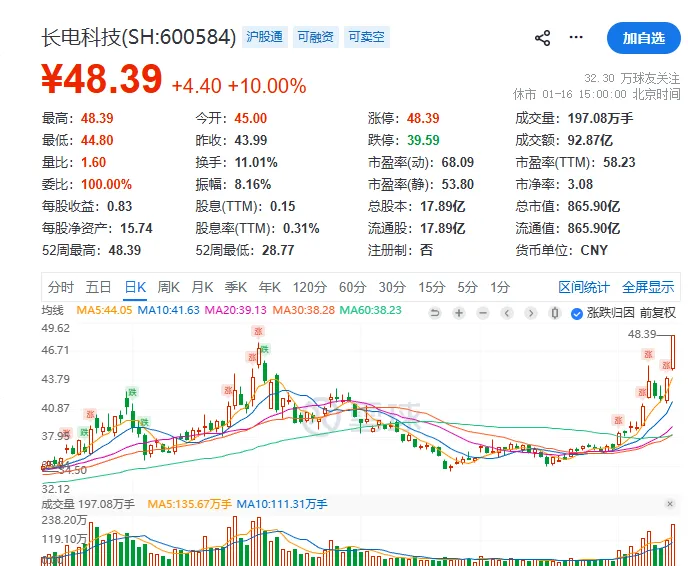The height and width of the screenshot is (566, 688).
Task: Switch to 1分 chart tab
Action: [x=500, y=287]
